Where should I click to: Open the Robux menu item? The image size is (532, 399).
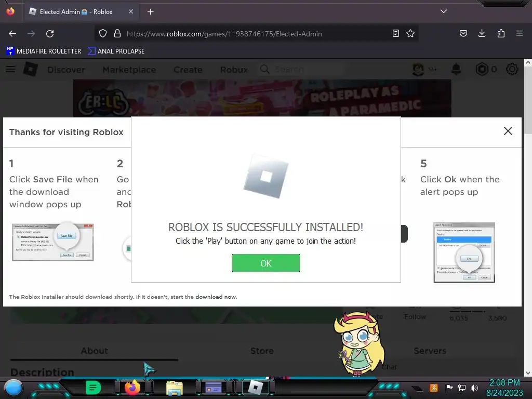click(234, 70)
